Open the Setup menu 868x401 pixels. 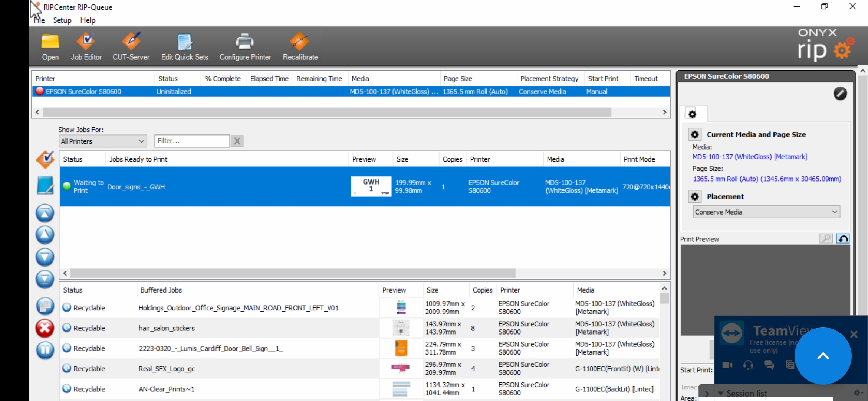point(62,20)
